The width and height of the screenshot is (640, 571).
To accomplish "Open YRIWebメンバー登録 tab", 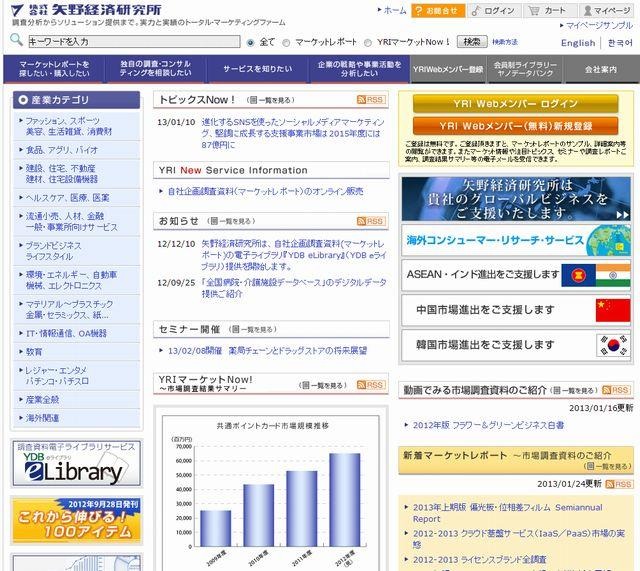I will [448, 69].
